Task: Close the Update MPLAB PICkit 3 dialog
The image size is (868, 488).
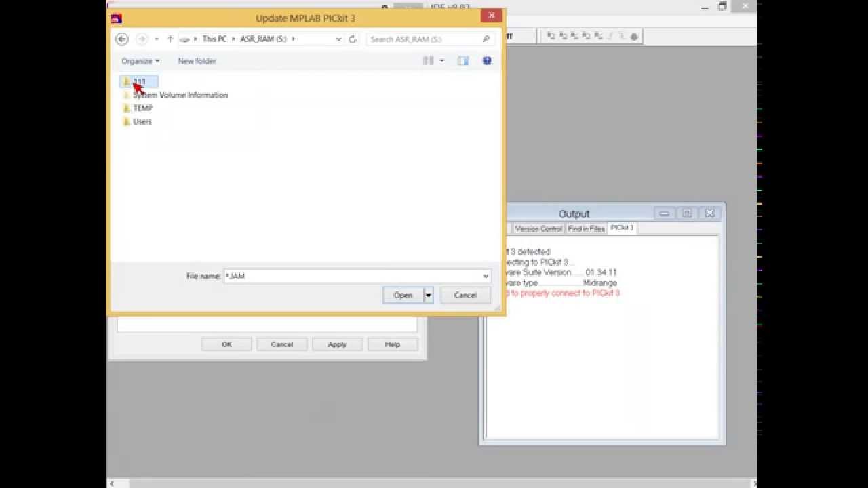Action: tap(492, 16)
